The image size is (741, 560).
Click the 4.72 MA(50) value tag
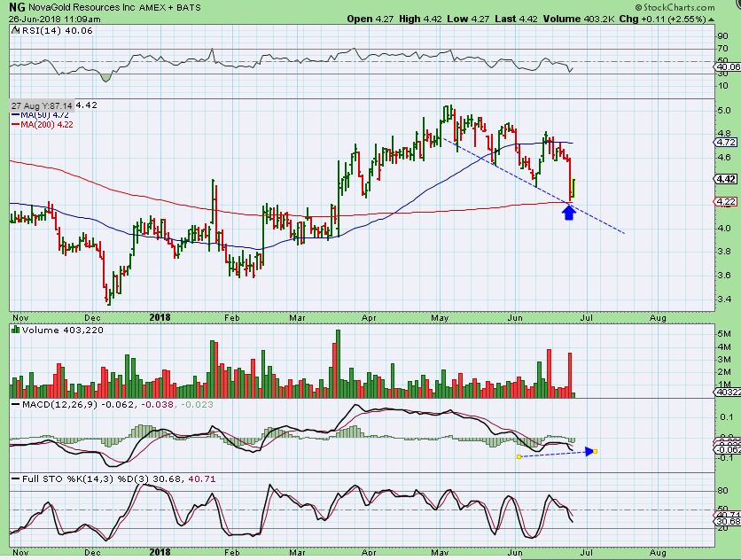pos(727,142)
